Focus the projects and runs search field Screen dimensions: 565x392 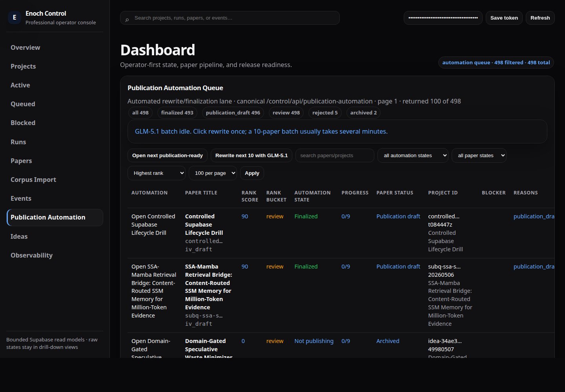tap(230, 18)
